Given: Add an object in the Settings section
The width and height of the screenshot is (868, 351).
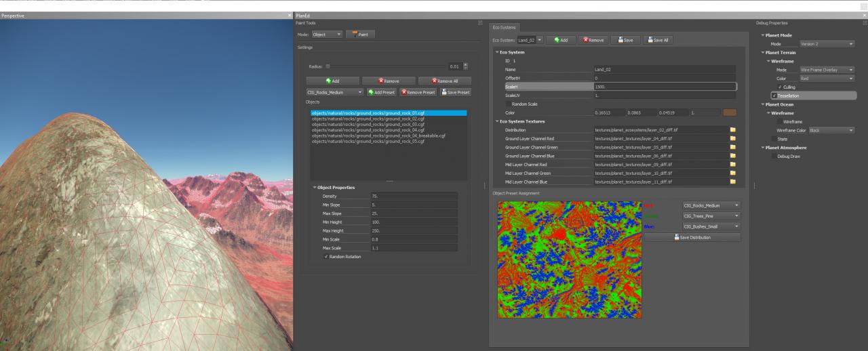Looking at the screenshot, I should [332, 81].
